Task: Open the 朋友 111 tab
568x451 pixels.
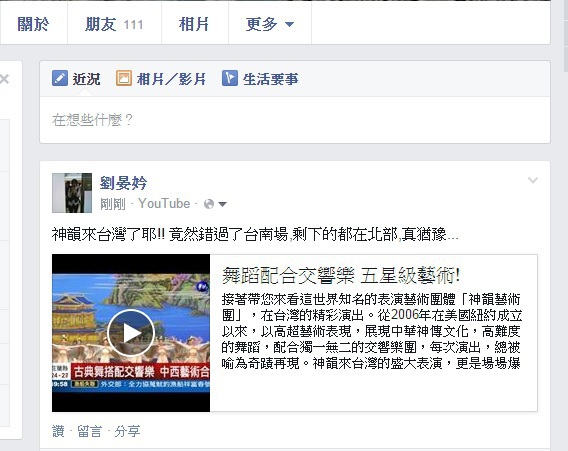Action: (x=114, y=24)
